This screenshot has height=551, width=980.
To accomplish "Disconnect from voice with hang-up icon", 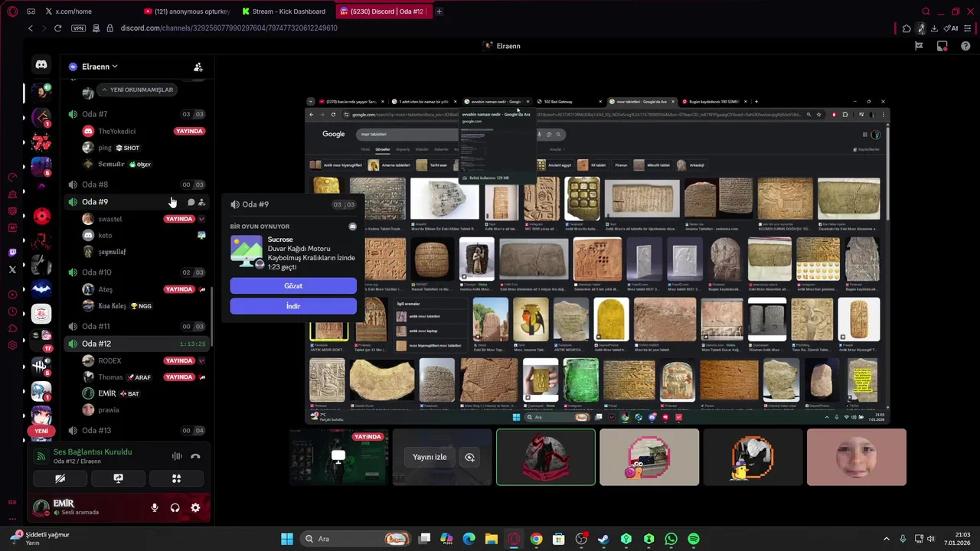I will pyautogui.click(x=195, y=456).
